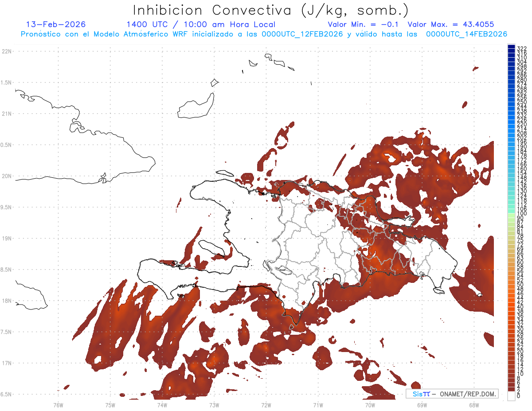Click the '7.5N' latitude label

(6, 332)
